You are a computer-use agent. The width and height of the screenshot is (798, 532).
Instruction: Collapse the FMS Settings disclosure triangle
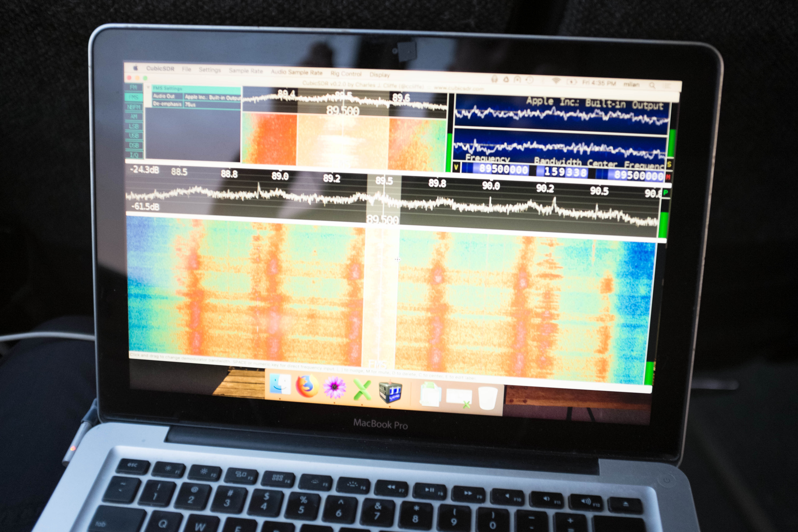point(148,88)
